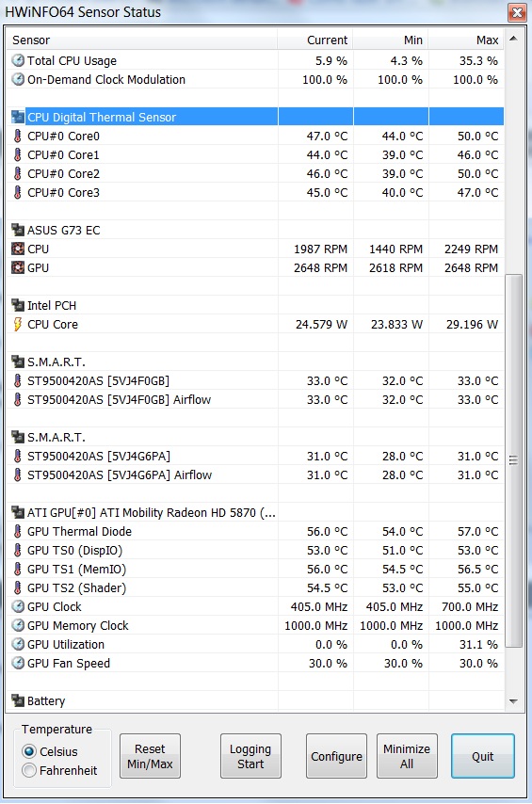
Task: Click the Battery group icon
Action: (18, 700)
